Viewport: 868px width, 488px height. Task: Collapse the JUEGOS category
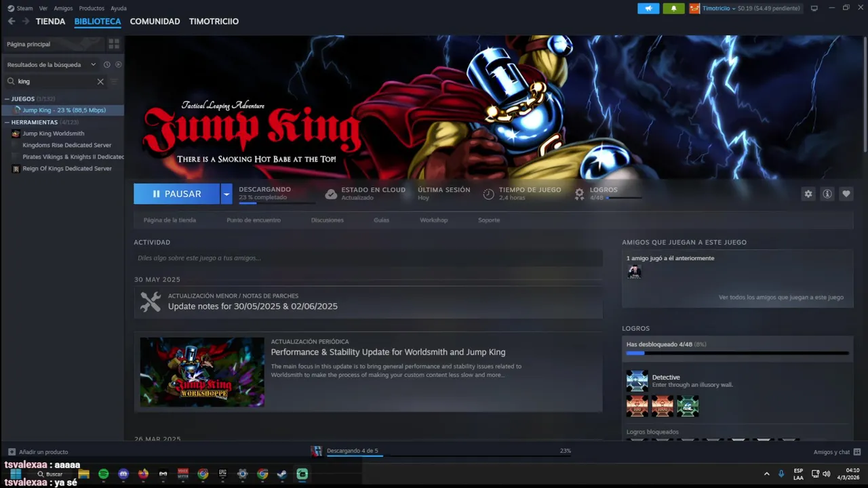(x=7, y=99)
